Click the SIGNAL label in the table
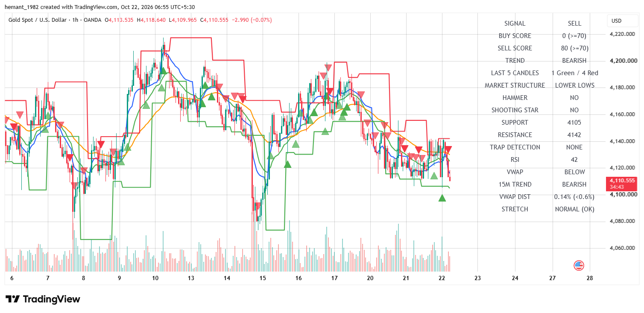This screenshot has width=644, height=313. click(515, 23)
